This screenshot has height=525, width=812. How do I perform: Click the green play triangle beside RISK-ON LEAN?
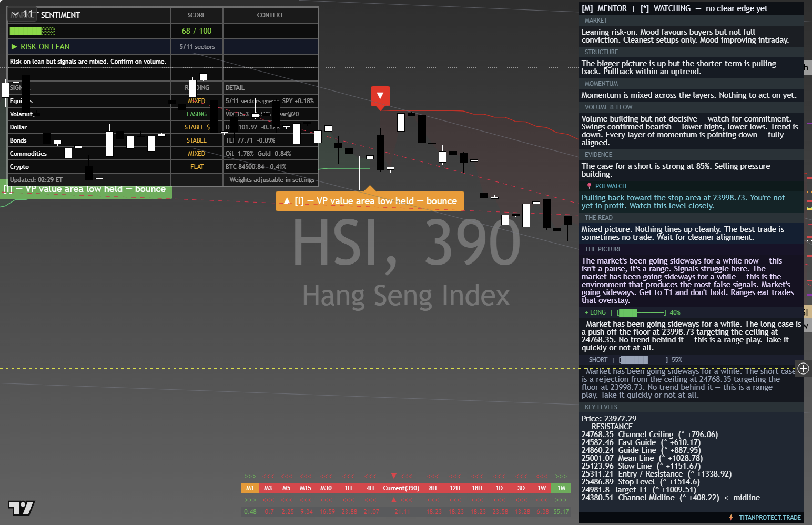[x=14, y=47]
